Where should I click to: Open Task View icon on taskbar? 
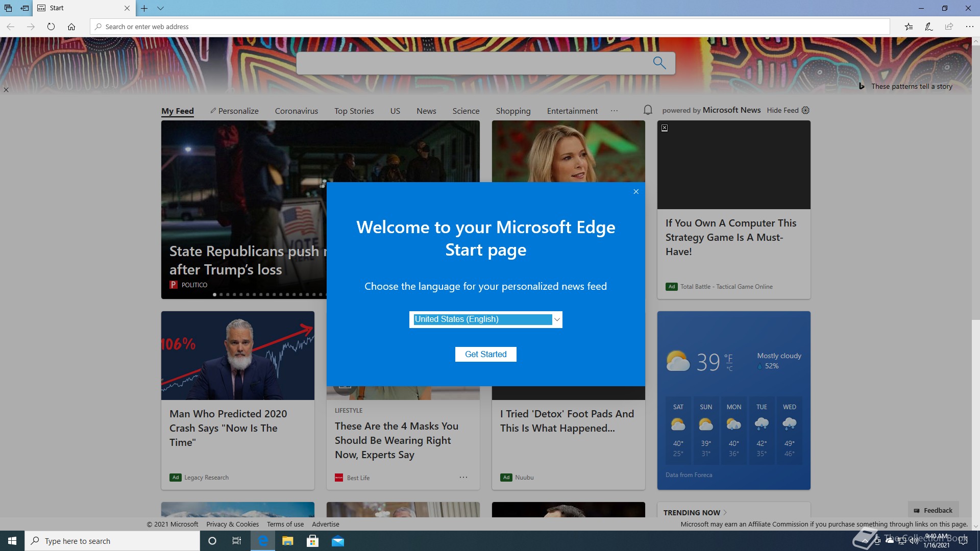pyautogui.click(x=237, y=541)
